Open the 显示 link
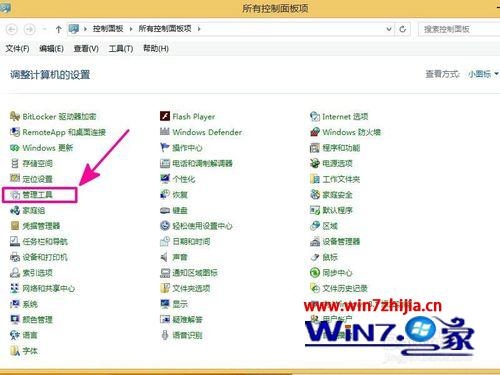Screen dimensions: 500x375 click(180, 304)
